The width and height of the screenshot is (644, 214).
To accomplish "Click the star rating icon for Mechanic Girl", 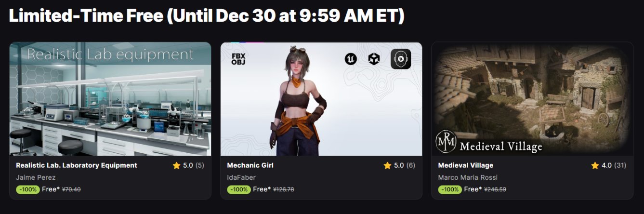I will (x=387, y=165).
